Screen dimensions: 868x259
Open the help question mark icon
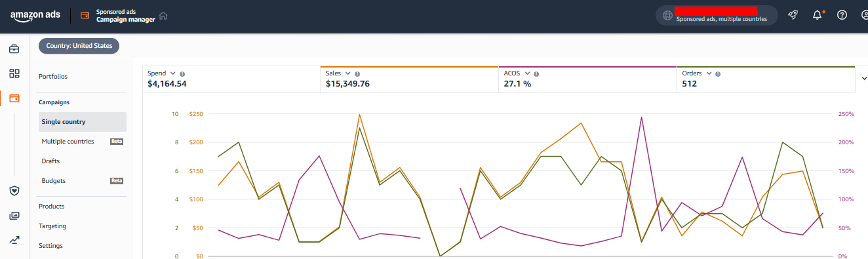[x=842, y=15]
